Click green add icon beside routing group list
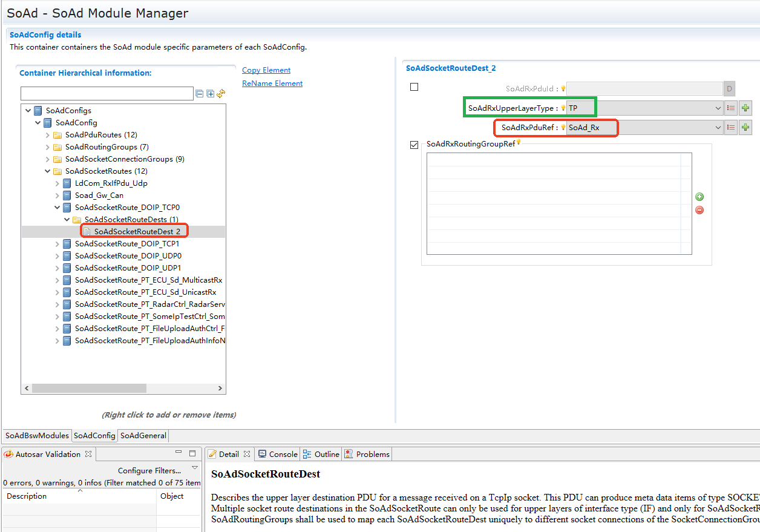The width and height of the screenshot is (760, 532). pyautogui.click(x=699, y=197)
